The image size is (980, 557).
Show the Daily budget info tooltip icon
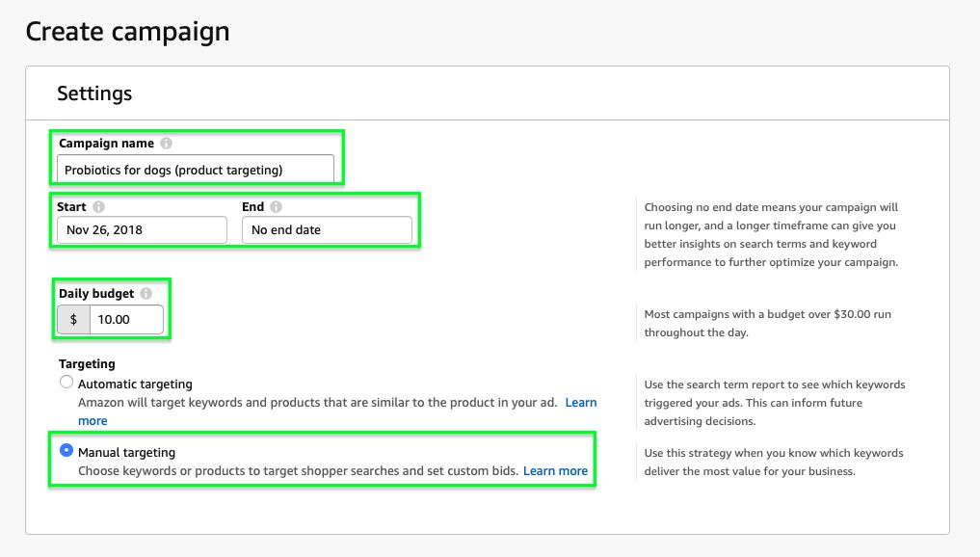[x=146, y=293]
